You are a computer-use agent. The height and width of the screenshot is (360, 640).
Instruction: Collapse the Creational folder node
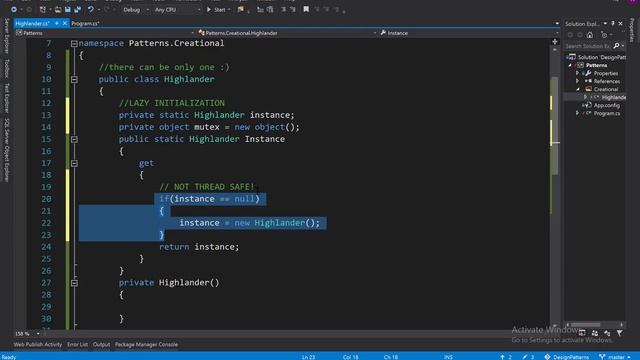pos(578,89)
